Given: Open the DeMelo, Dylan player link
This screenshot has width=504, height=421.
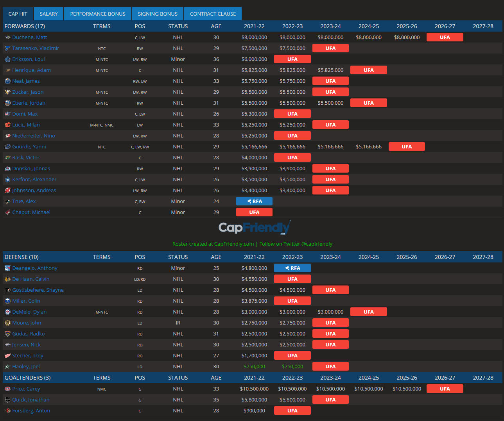Looking at the screenshot, I should coord(29,312).
